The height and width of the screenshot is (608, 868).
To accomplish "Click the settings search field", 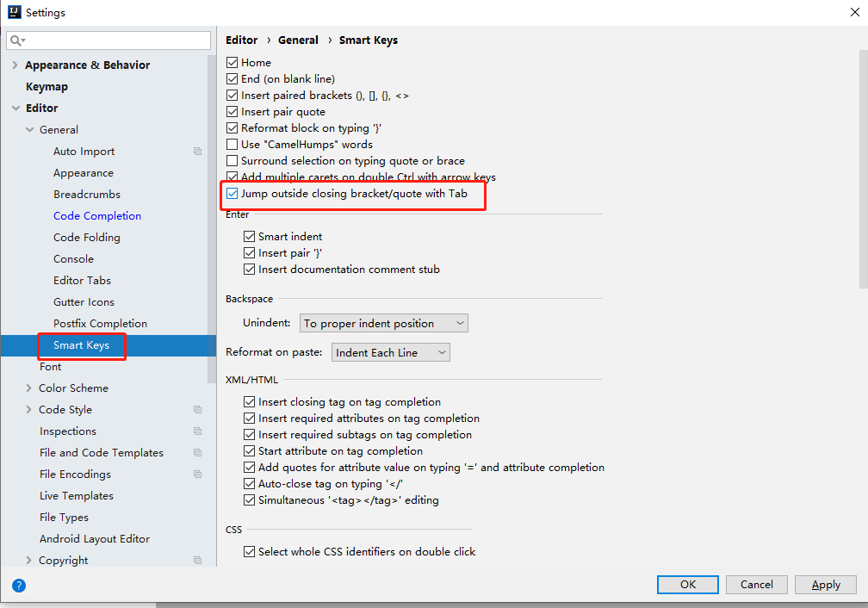I will [x=108, y=40].
